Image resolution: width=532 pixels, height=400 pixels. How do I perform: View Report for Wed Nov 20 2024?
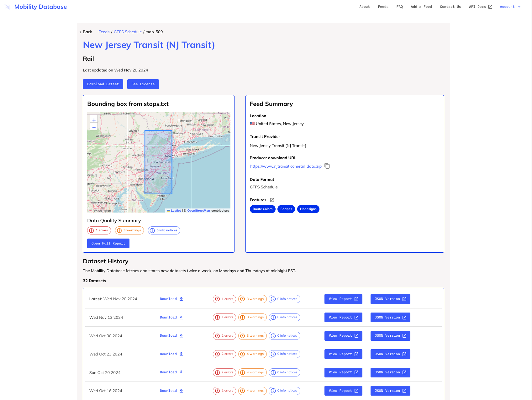tap(343, 299)
